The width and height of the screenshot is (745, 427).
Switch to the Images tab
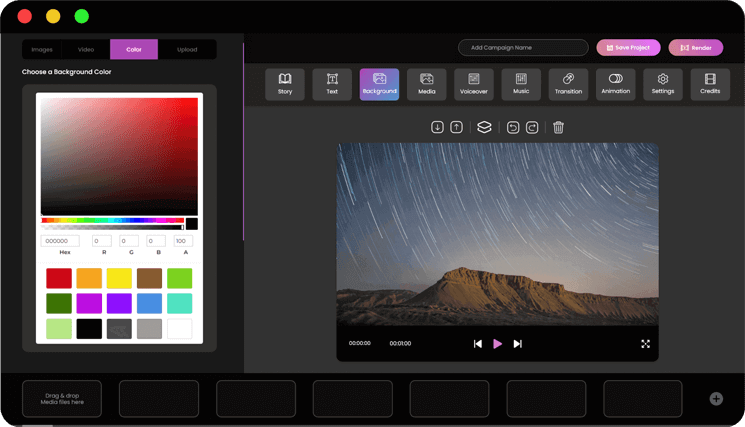[42, 49]
